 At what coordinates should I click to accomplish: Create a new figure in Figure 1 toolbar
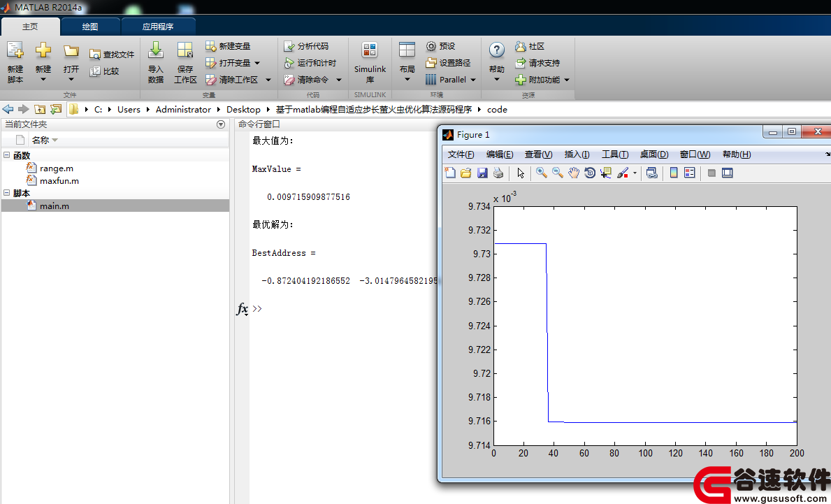pos(450,173)
